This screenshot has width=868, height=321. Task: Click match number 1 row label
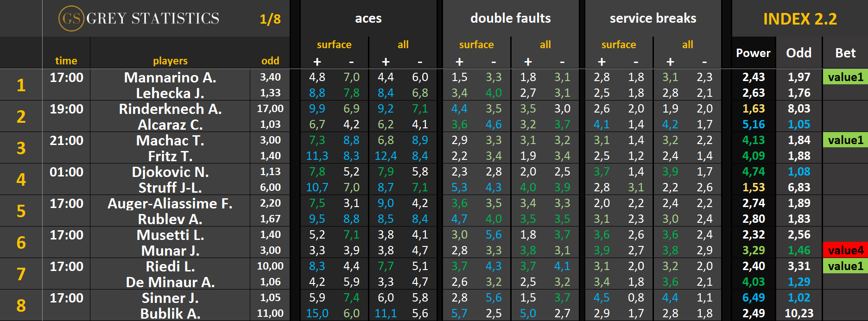click(x=21, y=85)
